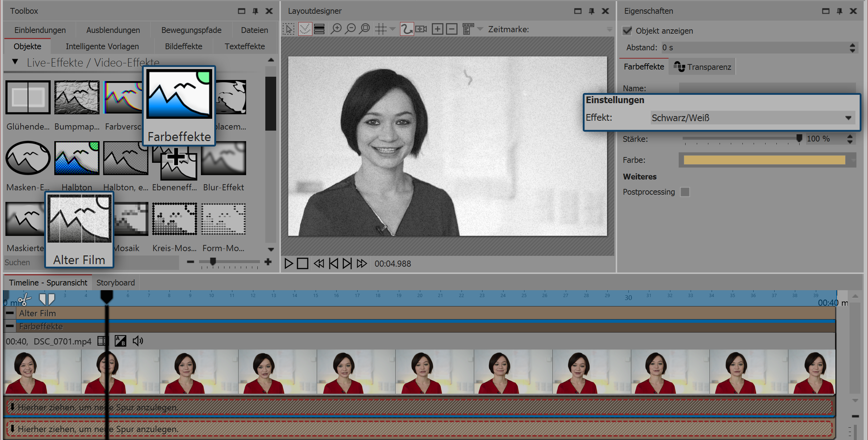868x440 pixels.
Task: Click the play button under the preview
Action: coord(288,263)
